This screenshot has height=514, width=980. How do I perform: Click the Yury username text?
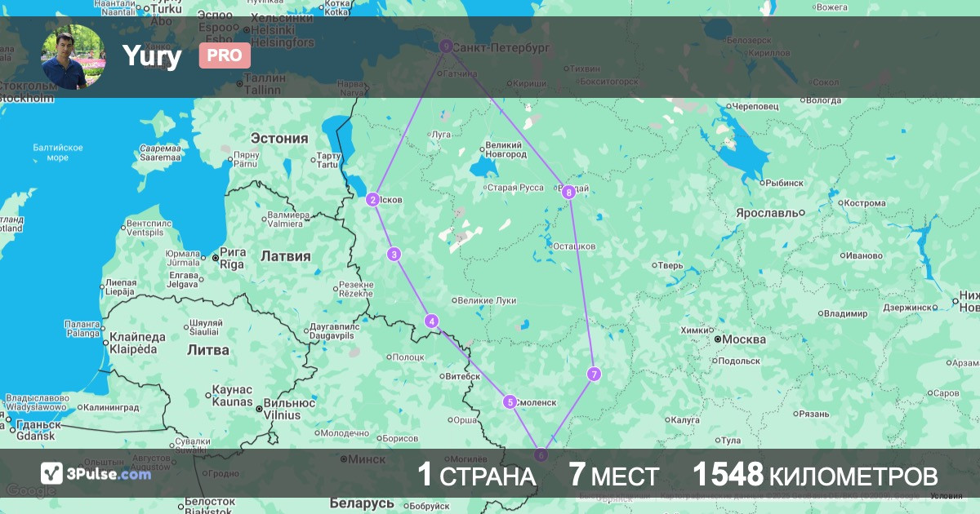pyautogui.click(x=152, y=56)
